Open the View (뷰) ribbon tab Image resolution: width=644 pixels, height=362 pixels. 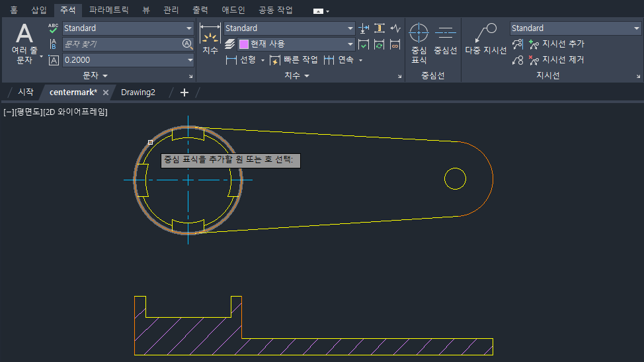(146, 11)
